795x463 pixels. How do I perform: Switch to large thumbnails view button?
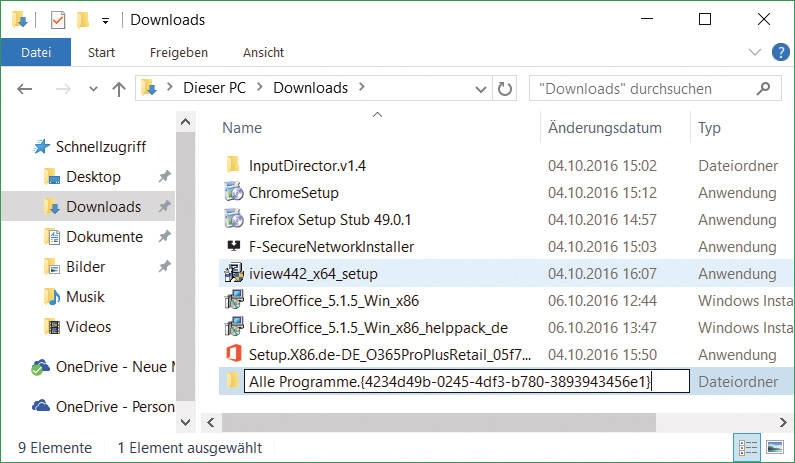pos(775,448)
